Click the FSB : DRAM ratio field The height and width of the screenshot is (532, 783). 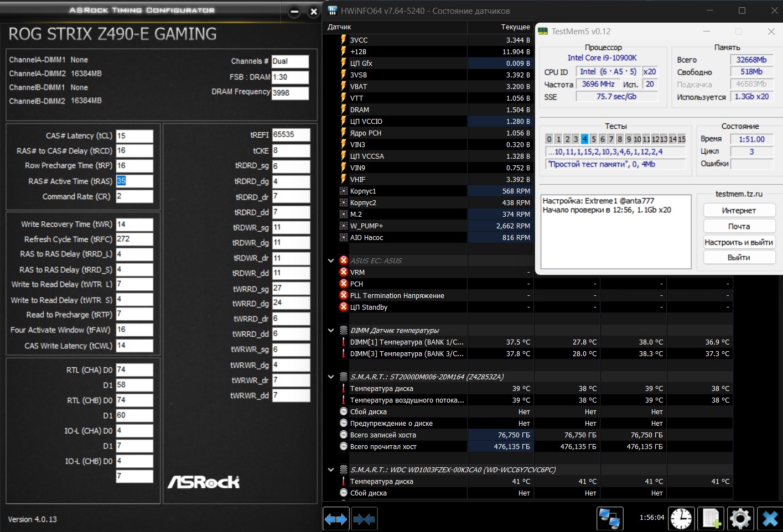pyautogui.click(x=290, y=77)
